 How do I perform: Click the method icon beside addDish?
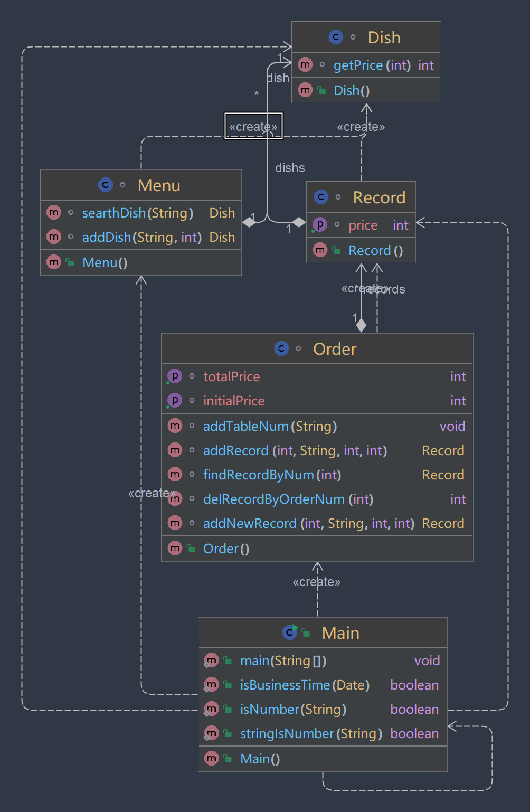click(54, 237)
